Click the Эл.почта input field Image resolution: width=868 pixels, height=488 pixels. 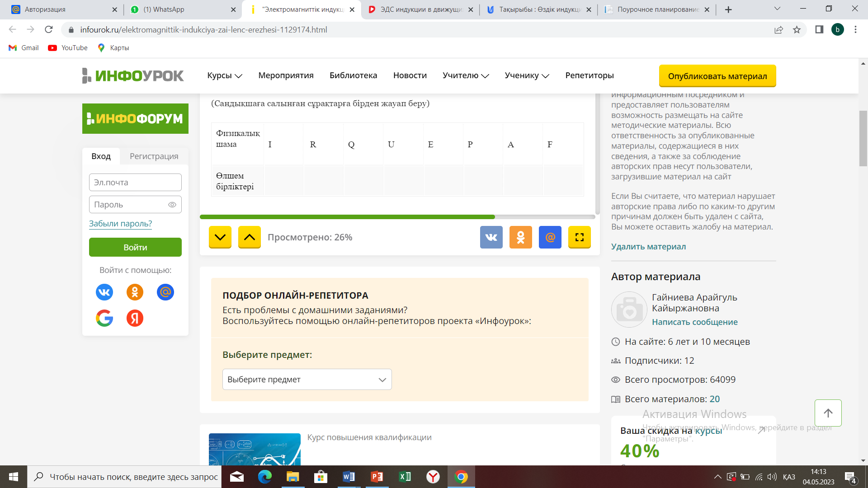(135, 183)
